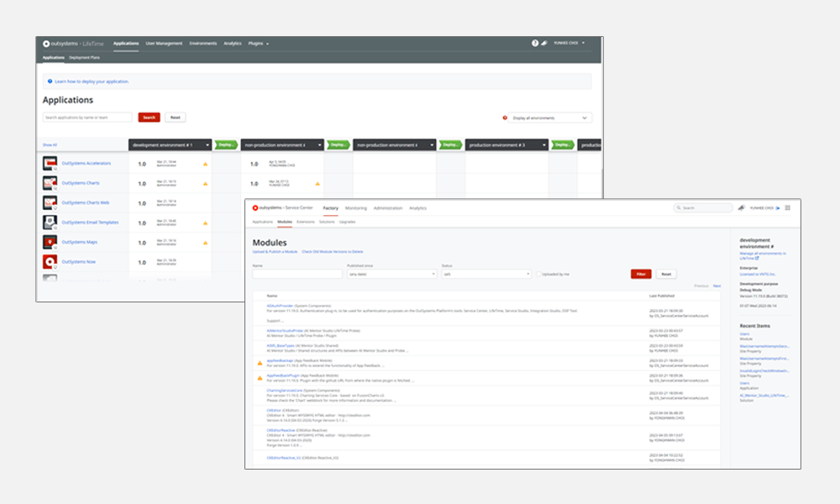Select the Administration tab in Service Center
Viewport: 840px width, 504px height.
click(x=388, y=208)
